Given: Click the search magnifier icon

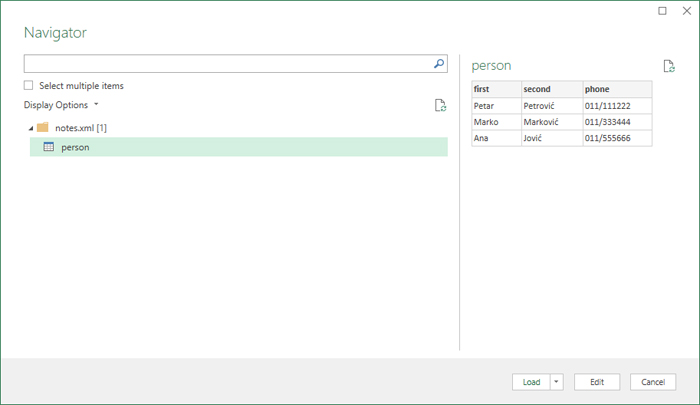Looking at the screenshot, I should coord(438,63).
